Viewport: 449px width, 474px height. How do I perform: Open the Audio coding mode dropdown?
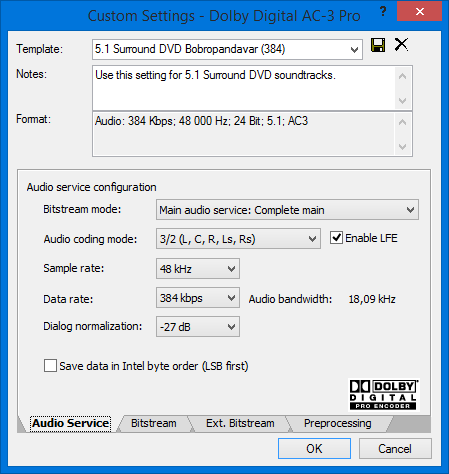pyautogui.click(x=238, y=239)
